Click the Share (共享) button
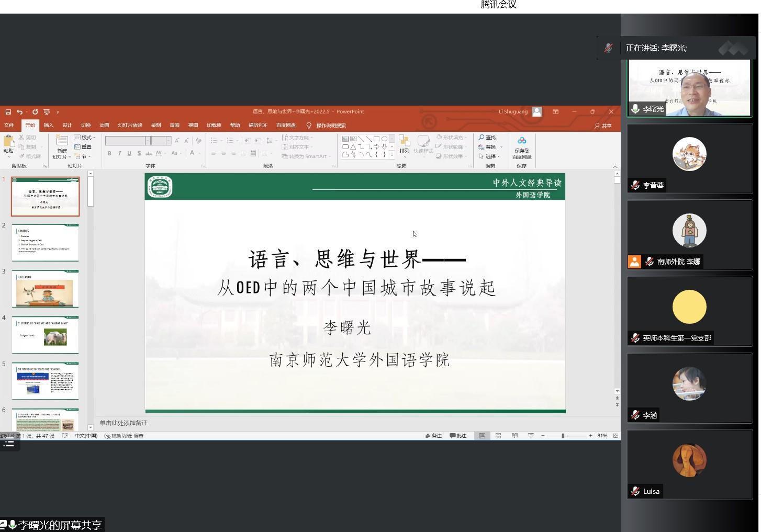This screenshot has height=532, width=761. (x=603, y=126)
